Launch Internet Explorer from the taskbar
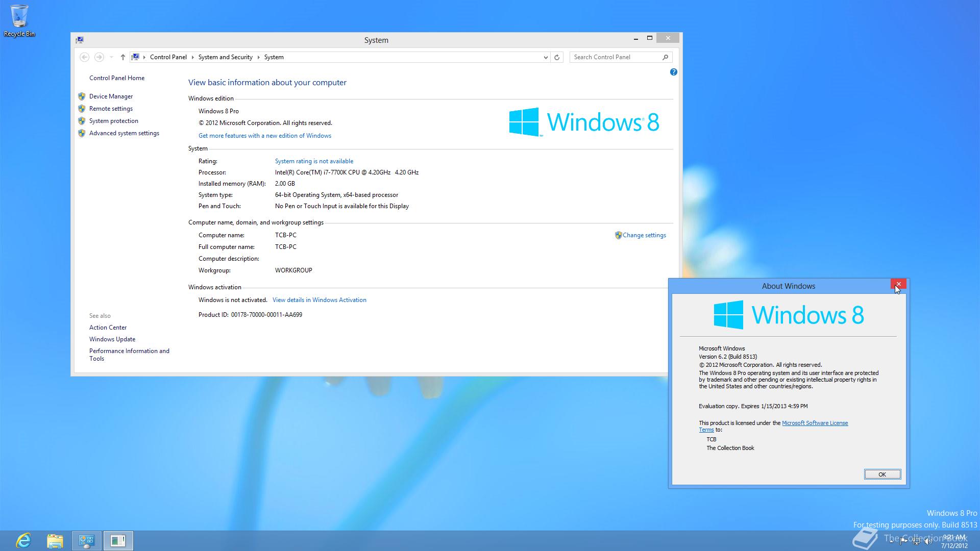 coord(23,540)
